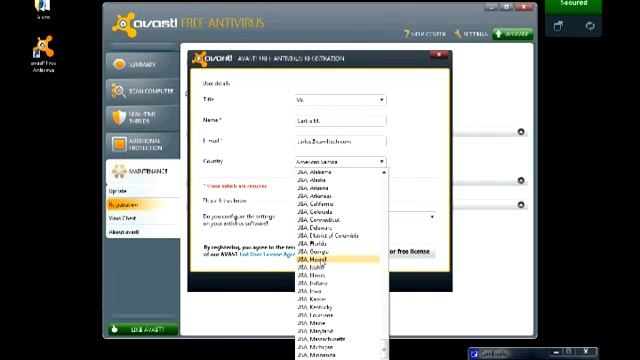Choose USA, Alaska from the country list
The height and width of the screenshot is (360, 640).
pos(338,180)
